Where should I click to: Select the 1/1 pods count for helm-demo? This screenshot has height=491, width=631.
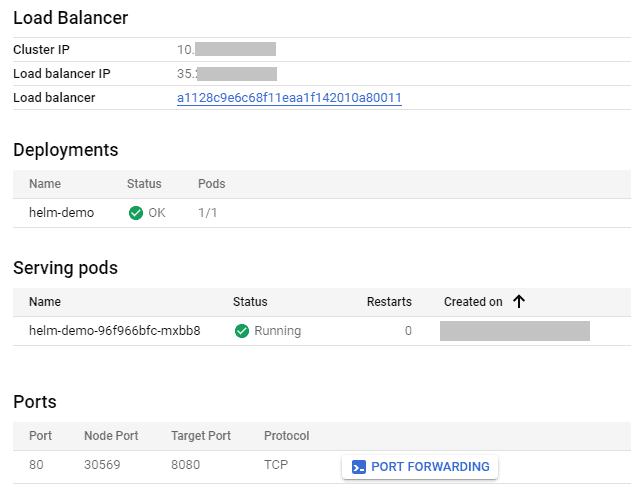pos(207,213)
